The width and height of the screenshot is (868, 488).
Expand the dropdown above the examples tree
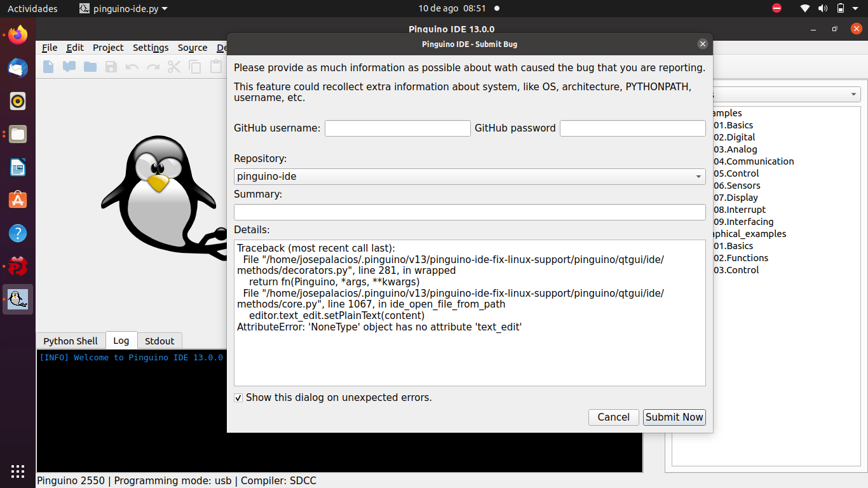pos(852,95)
